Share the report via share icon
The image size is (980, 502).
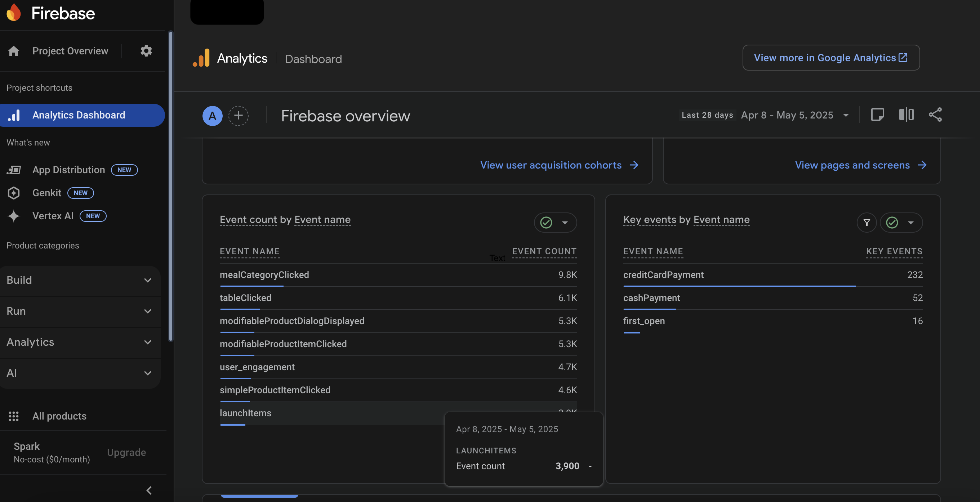[x=935, y=115]
